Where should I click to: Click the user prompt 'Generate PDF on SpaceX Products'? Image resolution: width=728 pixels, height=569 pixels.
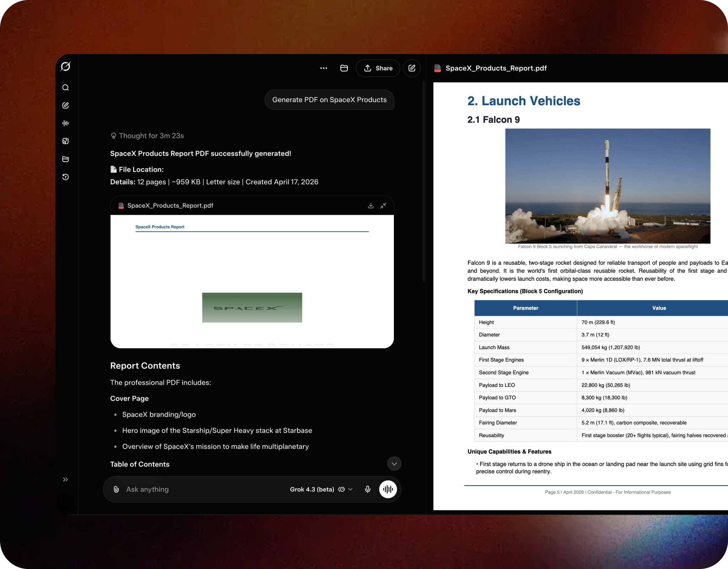[x=330, y=100]
